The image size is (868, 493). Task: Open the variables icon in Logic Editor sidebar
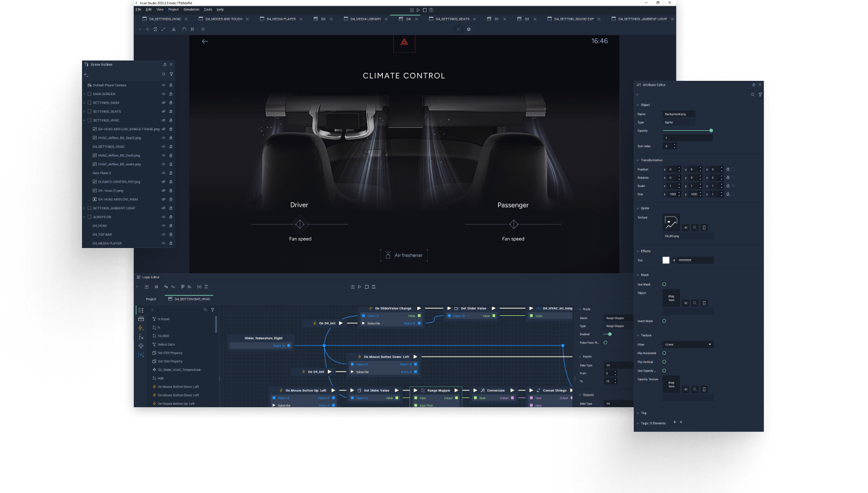coord(141,355)
